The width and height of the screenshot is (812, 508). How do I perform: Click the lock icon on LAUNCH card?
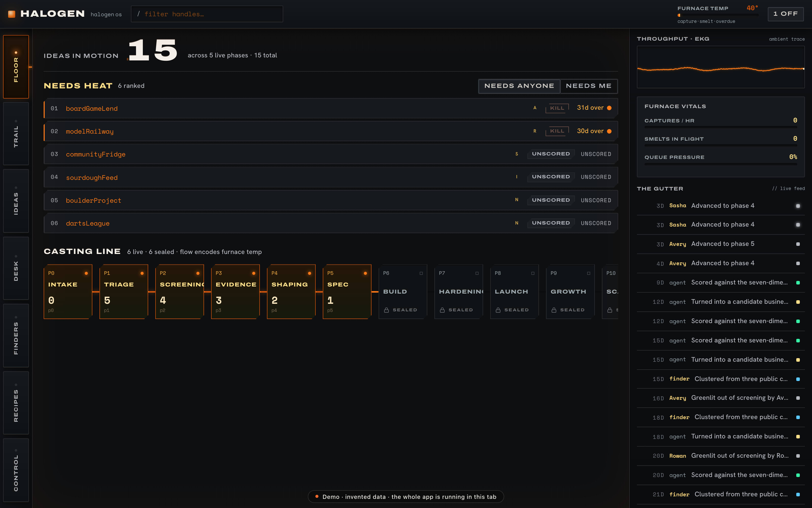coord(498,310)
